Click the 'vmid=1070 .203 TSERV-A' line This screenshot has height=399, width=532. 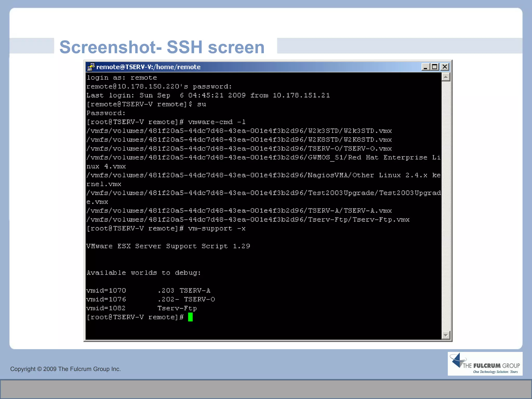(x=148, y=290)
